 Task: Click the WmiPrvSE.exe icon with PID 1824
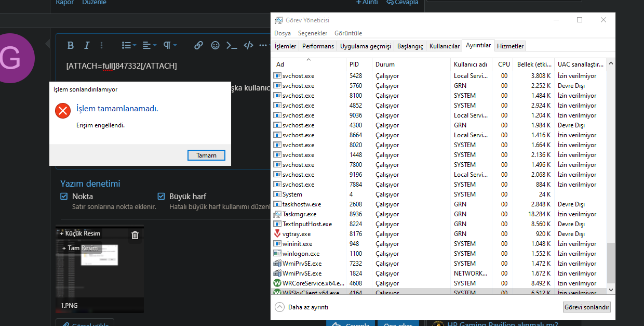click(277, 273)
